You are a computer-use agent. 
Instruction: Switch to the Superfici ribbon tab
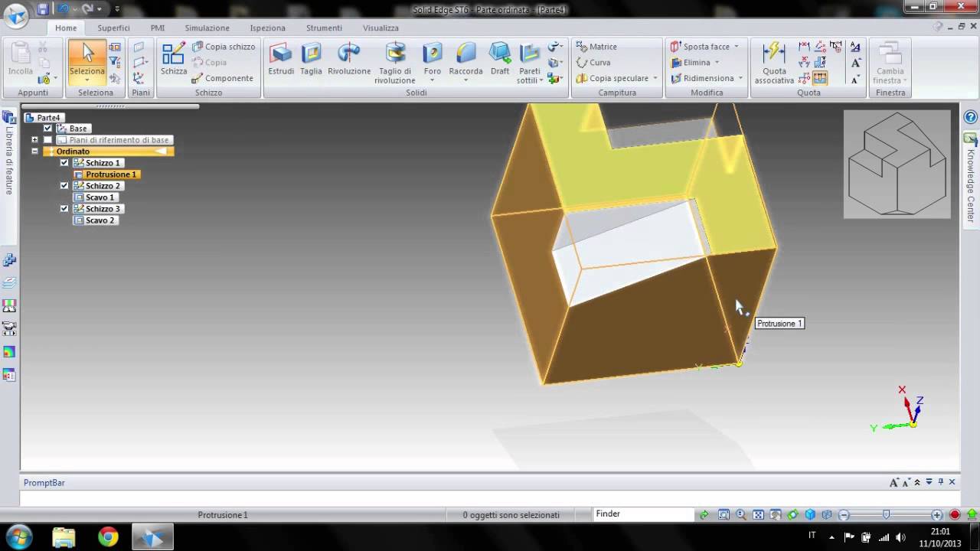click(x=113, y=28)
